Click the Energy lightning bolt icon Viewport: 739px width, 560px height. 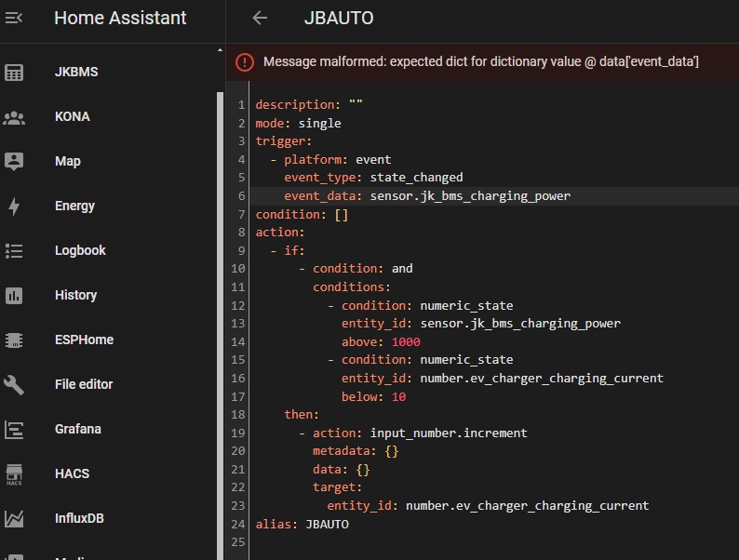(x=14, y=206)
